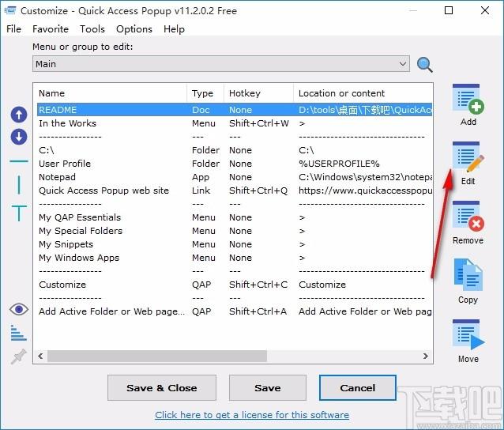Open the Favorite menu
Viewport: 504px width, 430px height.
(x=51, y=29)
